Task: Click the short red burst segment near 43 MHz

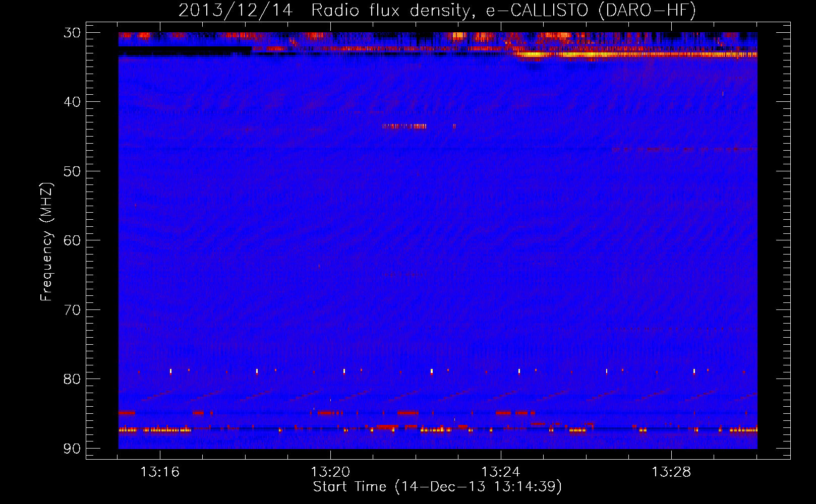Action: coord(404,126)
